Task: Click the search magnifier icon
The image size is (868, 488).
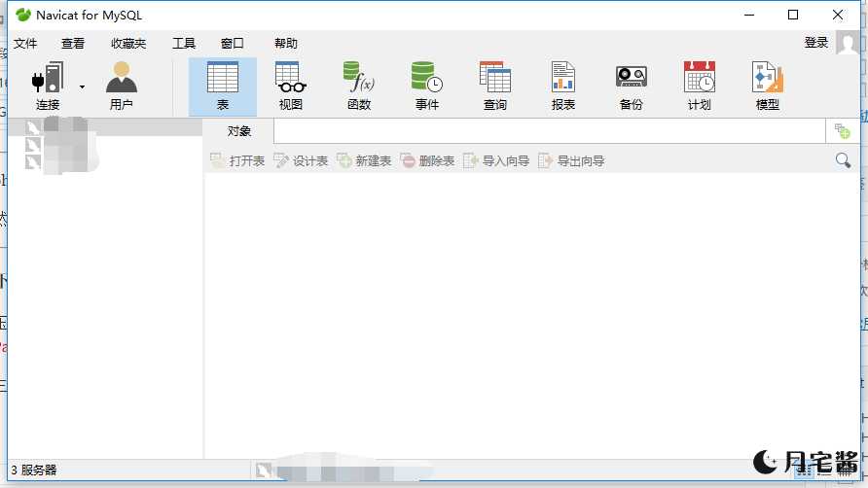Action: pos(843,160)
